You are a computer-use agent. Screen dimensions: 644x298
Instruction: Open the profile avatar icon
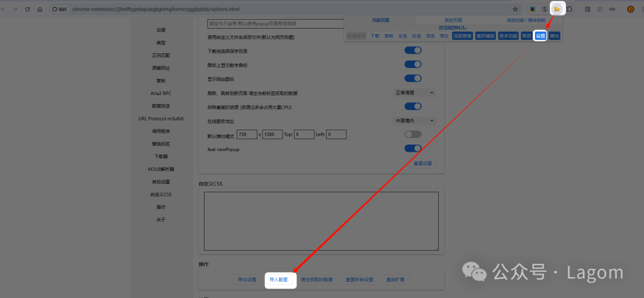pos(630,9)
